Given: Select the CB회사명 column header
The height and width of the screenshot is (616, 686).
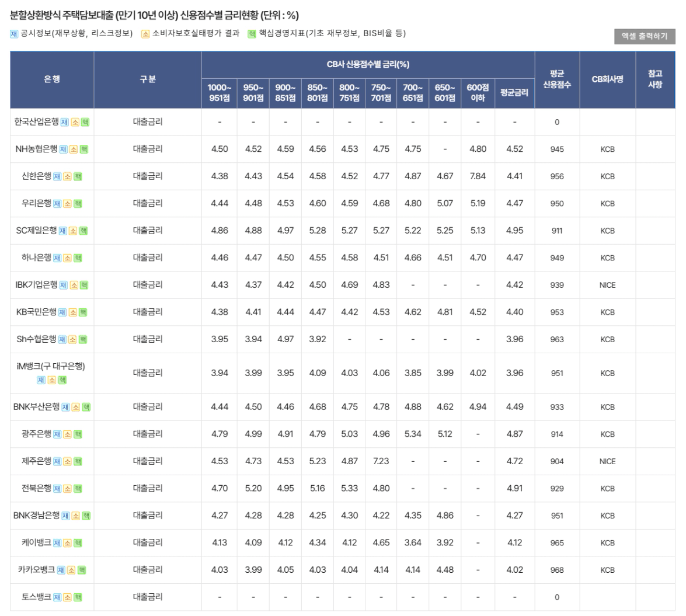Looking at the screenshot, I should click(607, 79).
